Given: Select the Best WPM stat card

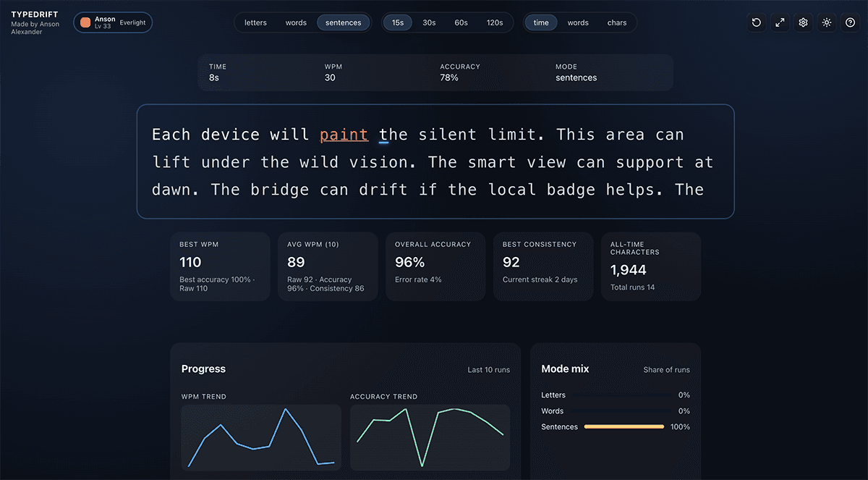Looking at the screenshot, I should pos(220,266).
